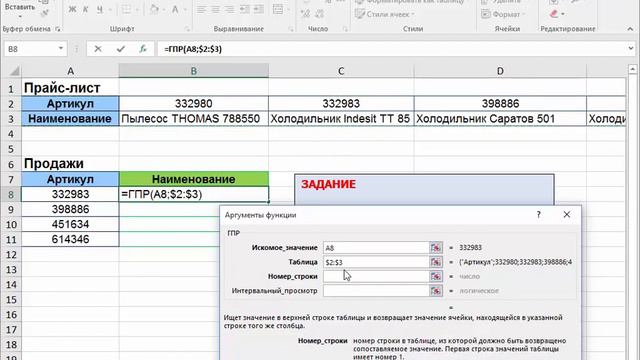Select cell 'Пылесос THOMAS 788550'
Image resolution: width=640 pixels, height=360 pixels.
pyautogui.click(x=194, y=119)
